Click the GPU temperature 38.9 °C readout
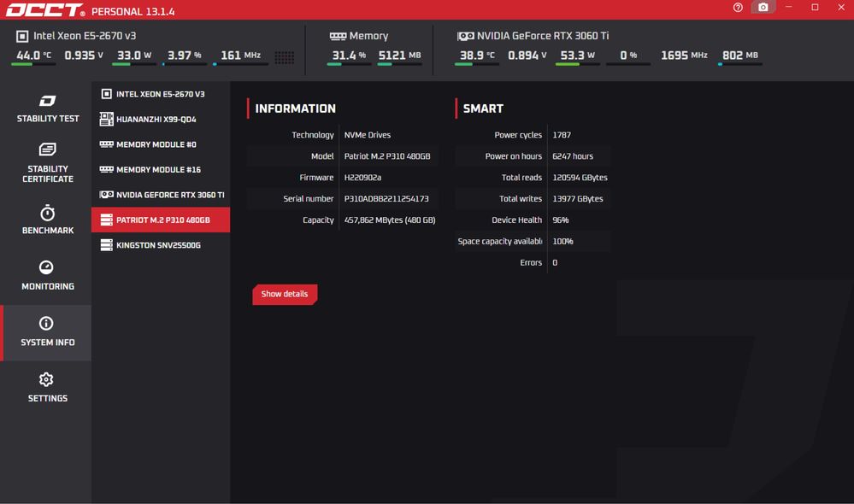The image size is (854, 504). (x=477, y=56)
